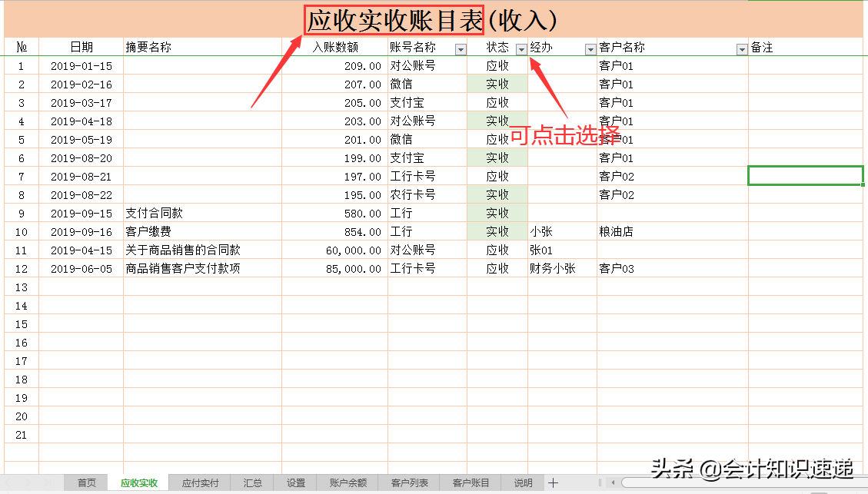Open the 客户列表 sheet tab

pos(410,483)
